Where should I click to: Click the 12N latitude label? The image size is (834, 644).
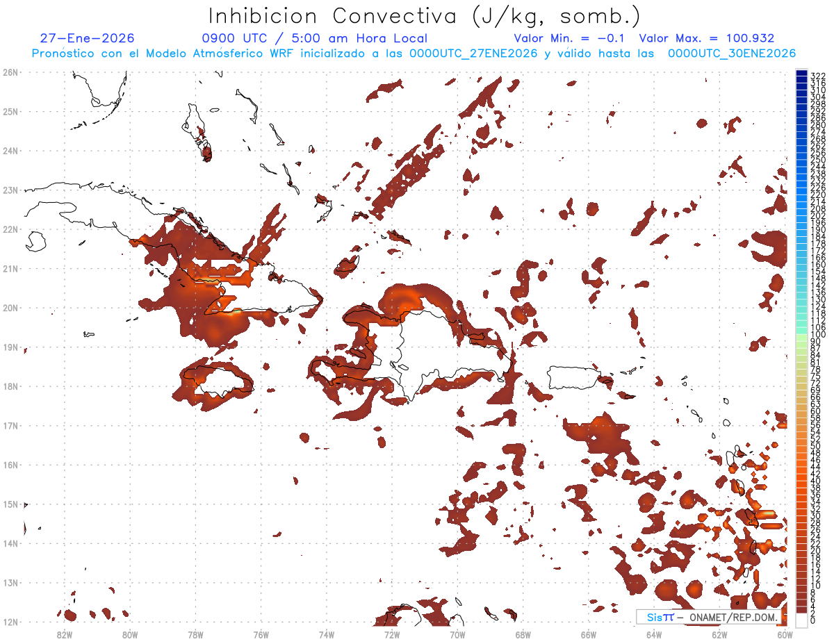(x=10, y=622)
